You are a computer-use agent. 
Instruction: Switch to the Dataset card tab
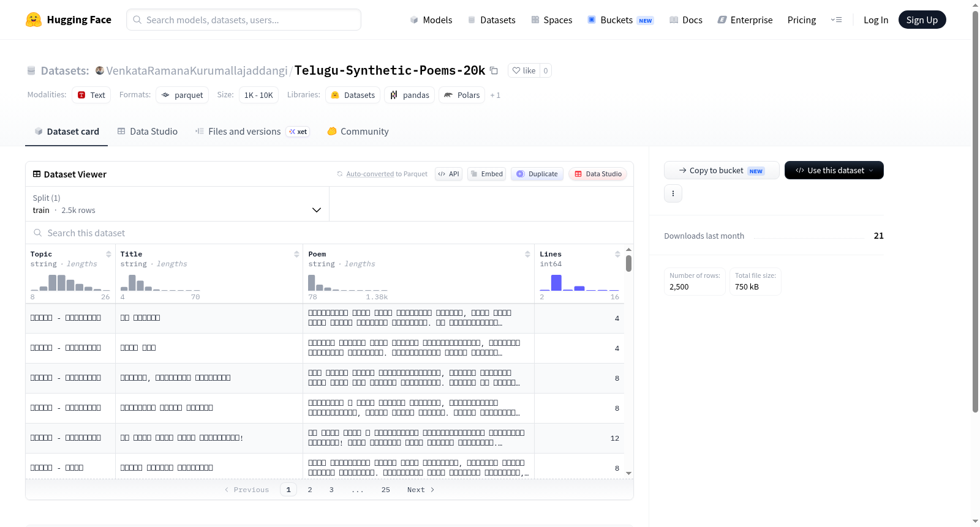click(66, 132)
